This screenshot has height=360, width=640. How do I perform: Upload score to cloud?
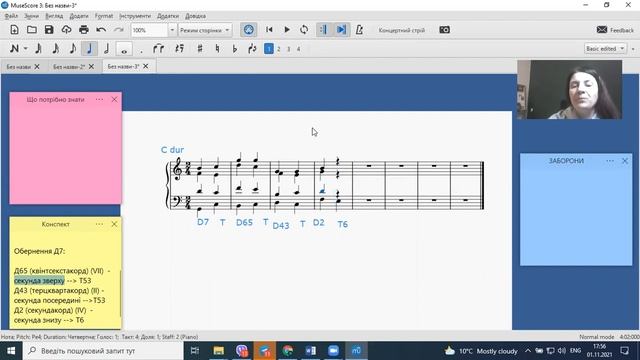(66, 30)
